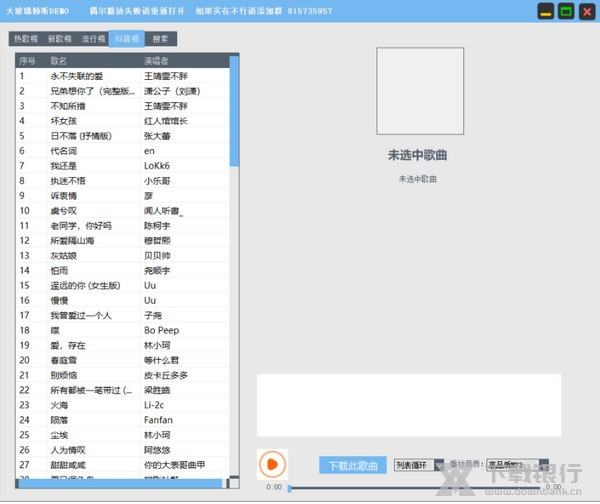Open the 列表循环 playback mode dropdown
Screen dimensions: 600x504
[416, 465]
